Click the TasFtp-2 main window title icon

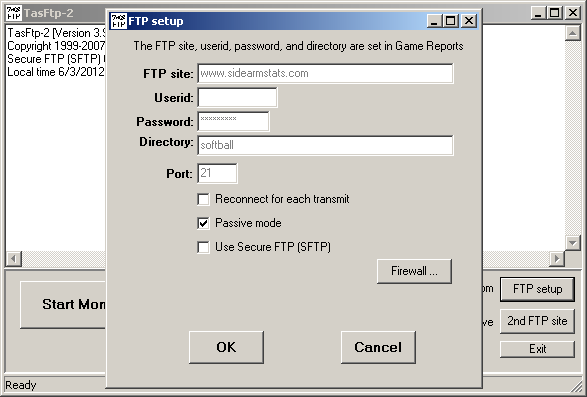13,13
